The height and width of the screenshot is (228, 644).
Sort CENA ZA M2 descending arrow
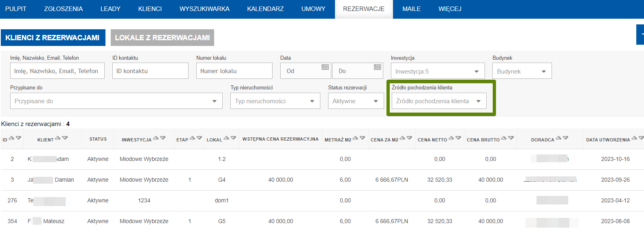click(410, 138)
